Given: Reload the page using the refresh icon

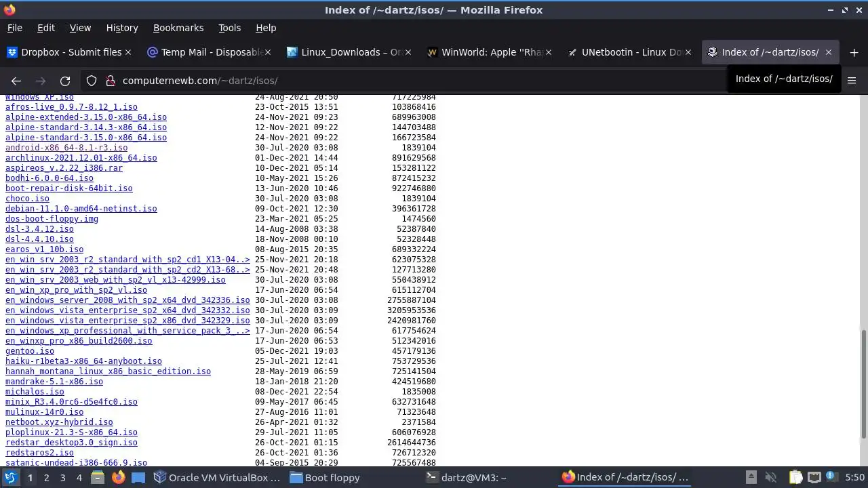Looking at the screenshot, I should click(x=65, y=81).
